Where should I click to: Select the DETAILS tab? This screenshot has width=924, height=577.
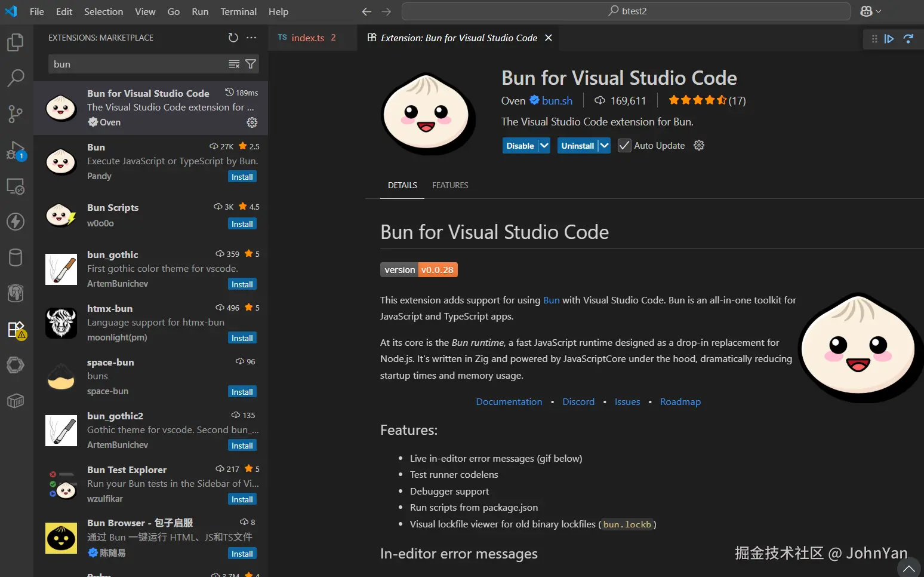click(402, 185)
